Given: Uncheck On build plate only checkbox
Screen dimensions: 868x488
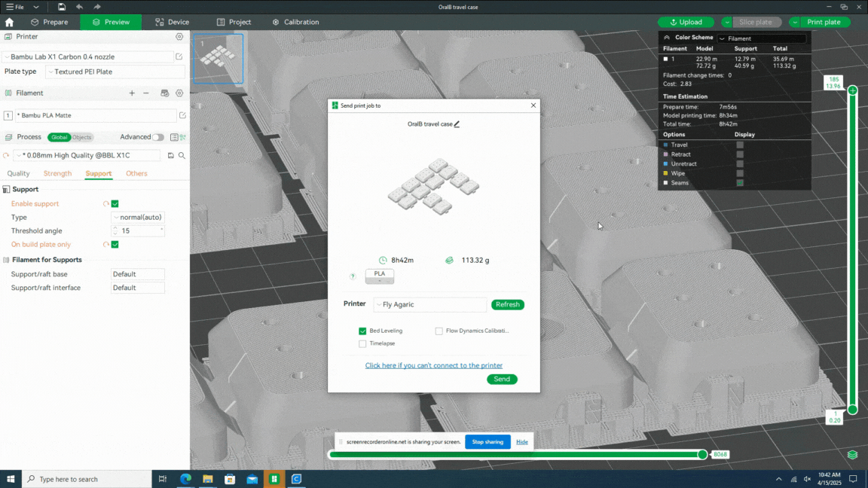Looking at the screenshot, I should pyautogui.click(x=115, y=244).
